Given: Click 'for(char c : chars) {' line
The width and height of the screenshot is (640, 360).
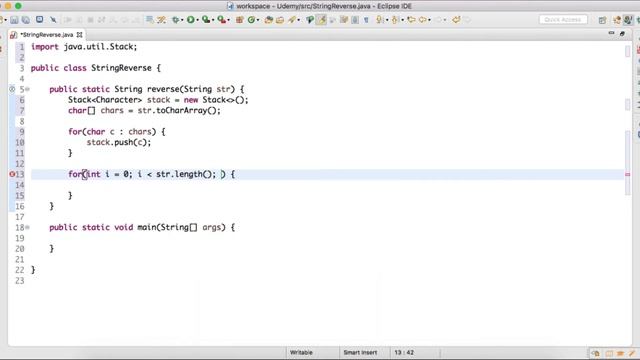Looking at the screenshot, I should click(x=117, y=132).
